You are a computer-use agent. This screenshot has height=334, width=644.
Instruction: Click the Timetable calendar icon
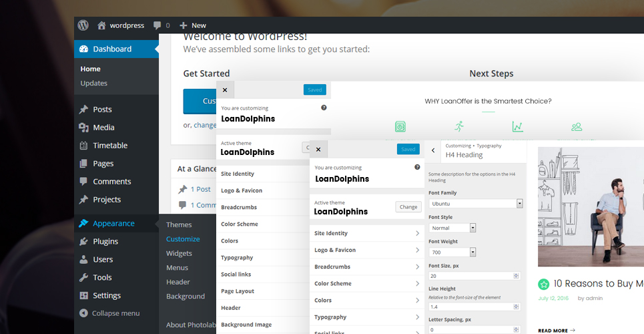(x=84, y=146)
